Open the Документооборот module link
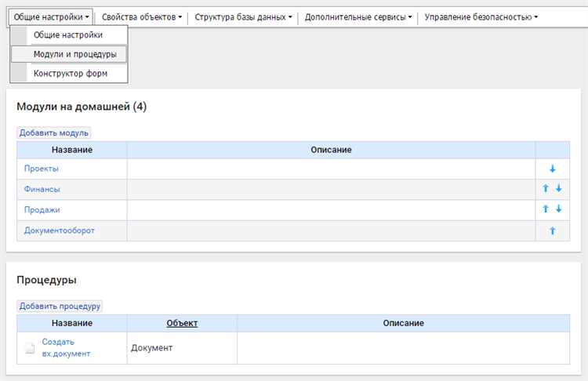Screen dimensions: 588x381 [x=60, y=230]
